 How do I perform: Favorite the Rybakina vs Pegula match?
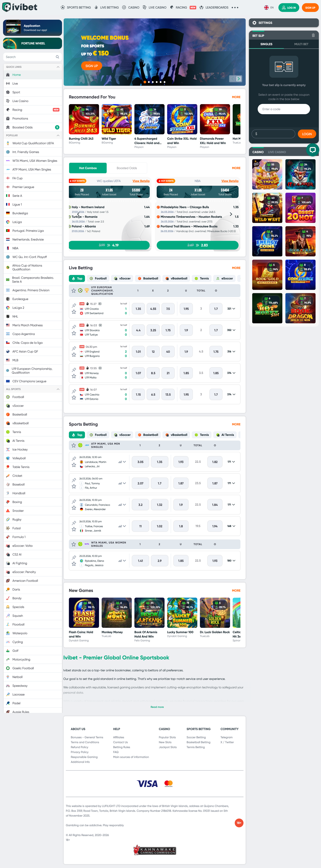tap(74, 564)
